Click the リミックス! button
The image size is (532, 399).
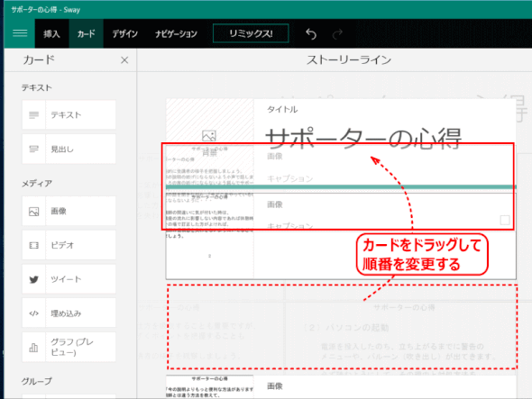coord(251,33)
